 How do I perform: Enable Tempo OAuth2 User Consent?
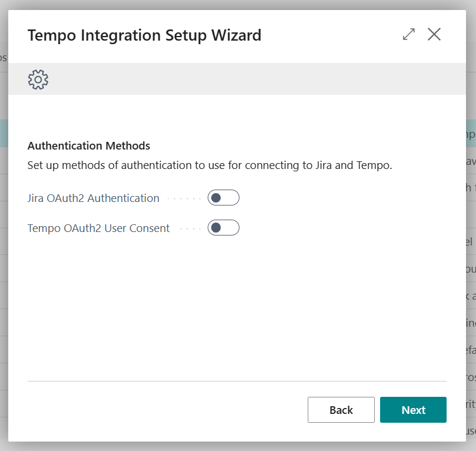click(x=224, y=228)
